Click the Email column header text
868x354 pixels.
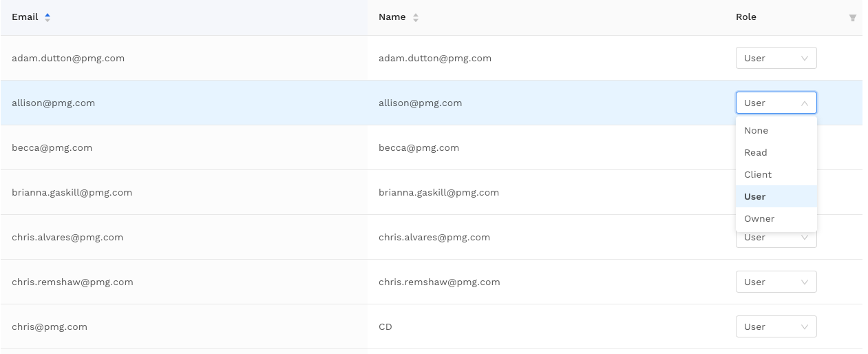point(25,17)
